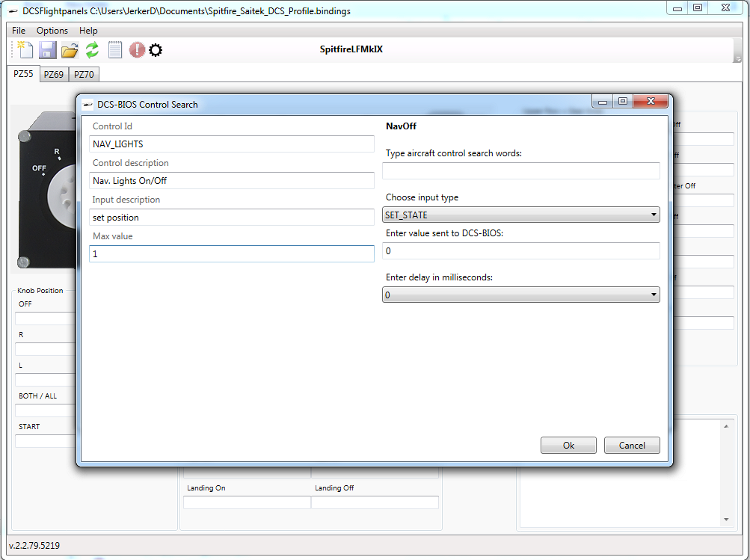Click the BOTH / ALL knob position field
The height and width of the screenshot is (560, 750).
[x=46, y=410]
